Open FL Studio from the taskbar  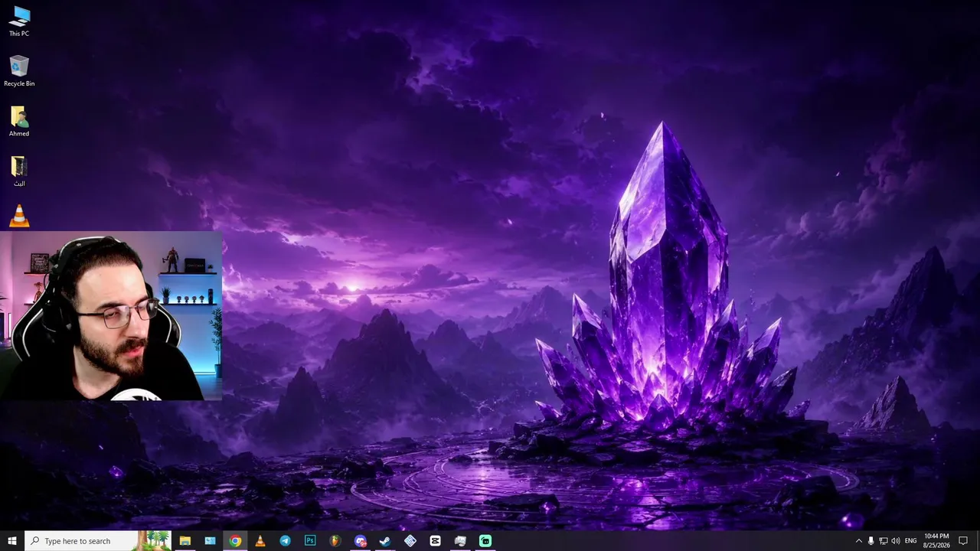[x=335, y=541]
